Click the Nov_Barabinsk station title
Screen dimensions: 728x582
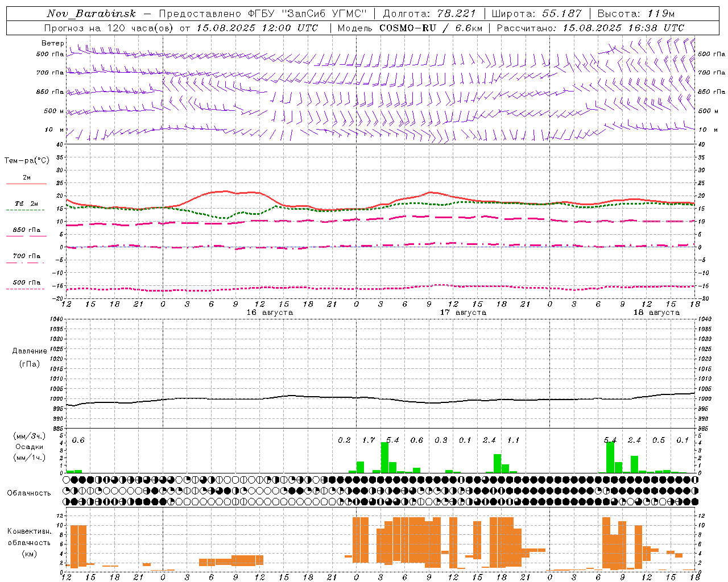click(x=92, y=14)
